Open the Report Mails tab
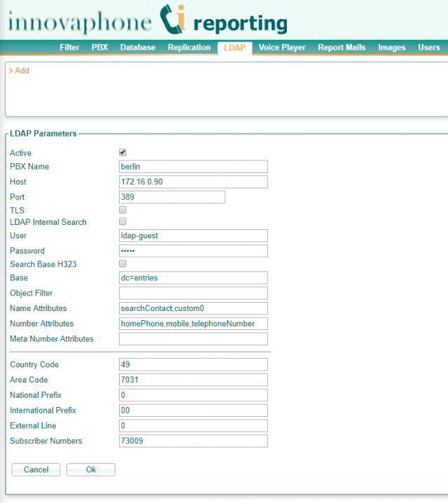 (x=342, y=48)
